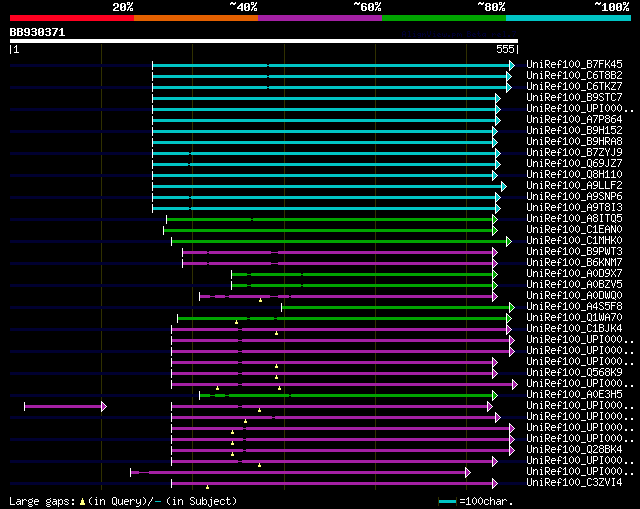This screenshot has height=509, width=640.
Task: Click the yellow gap marker under the C3ZVI4 bar
Action: [x=207, y=487]
